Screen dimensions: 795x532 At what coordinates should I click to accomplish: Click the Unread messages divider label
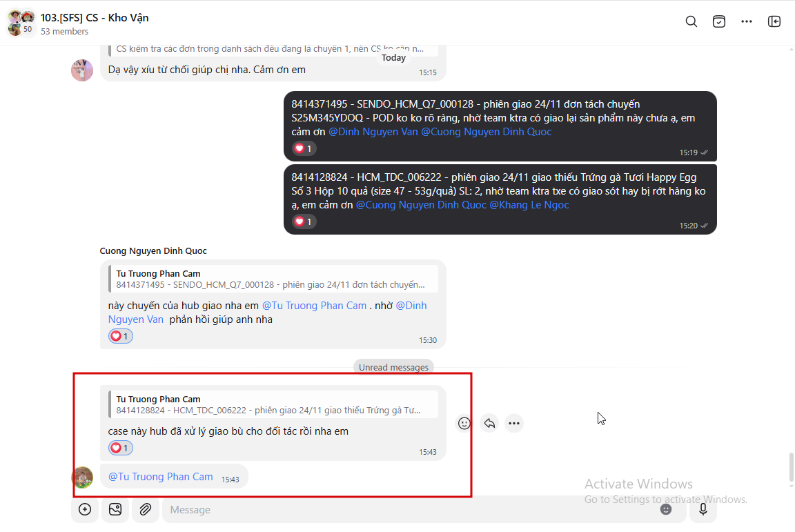click(393, 367)
